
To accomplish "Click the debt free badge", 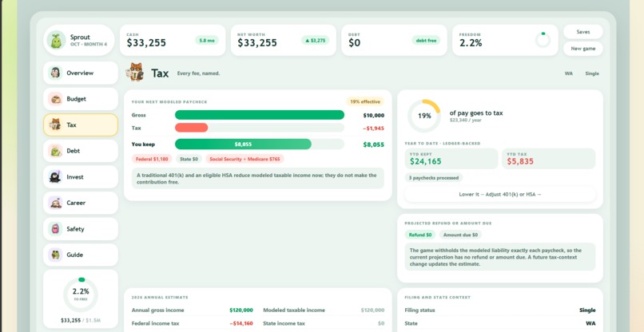I will point(426,40).
